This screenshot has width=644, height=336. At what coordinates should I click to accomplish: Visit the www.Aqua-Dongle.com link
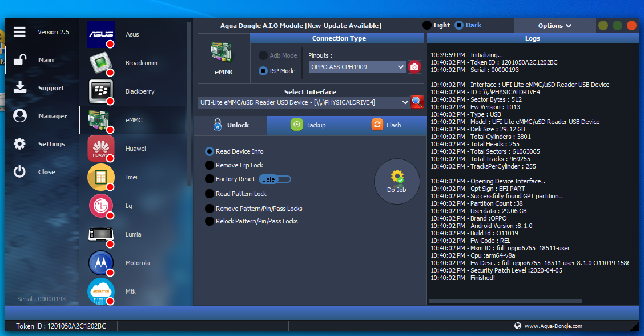click(553, 326)
